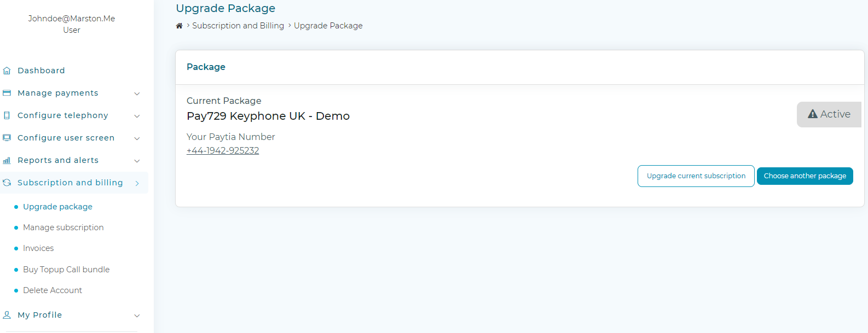Expand the Configure telephony chevron
The image size is (868, 333).
pyautogui.click(x=137, y=116)
